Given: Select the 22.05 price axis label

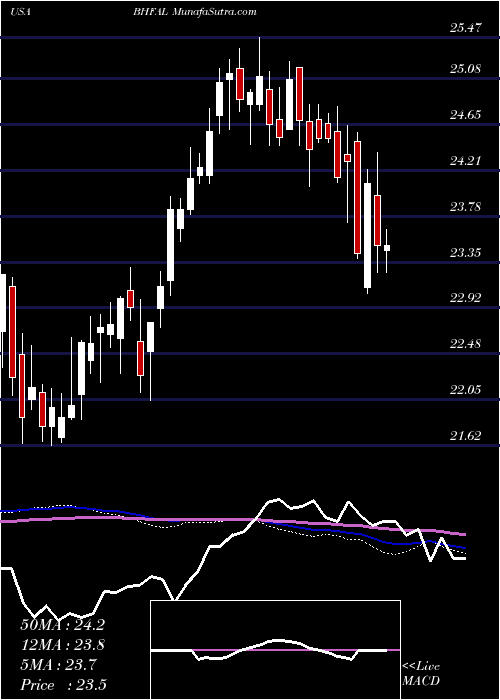Looking at the screenshot, I should (x=466, y=390).
